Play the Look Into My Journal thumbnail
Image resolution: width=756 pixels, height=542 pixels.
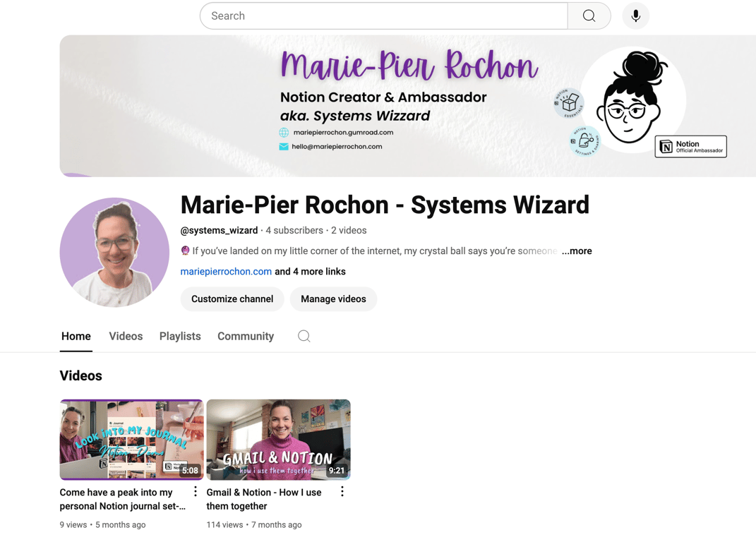click(x=131, y=440)
